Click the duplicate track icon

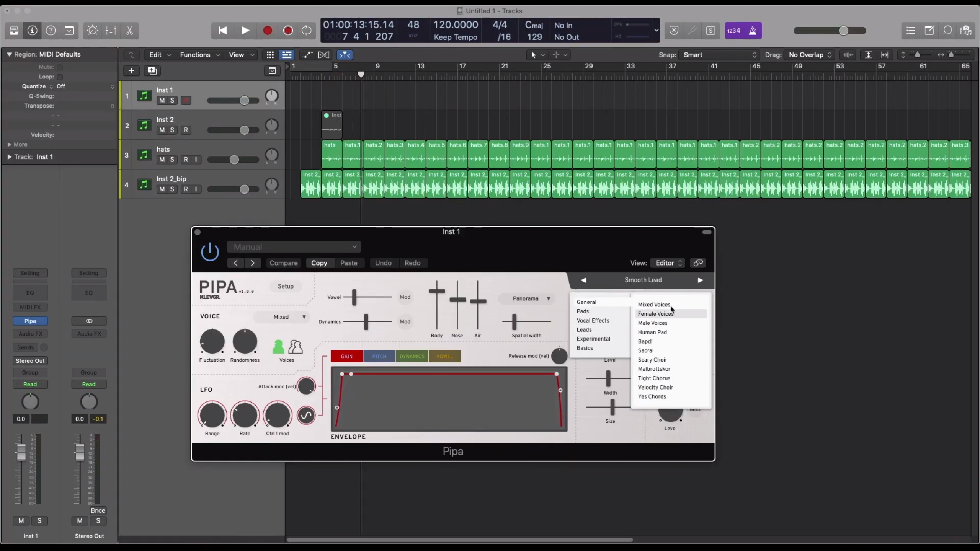click(x=152, y=70)
